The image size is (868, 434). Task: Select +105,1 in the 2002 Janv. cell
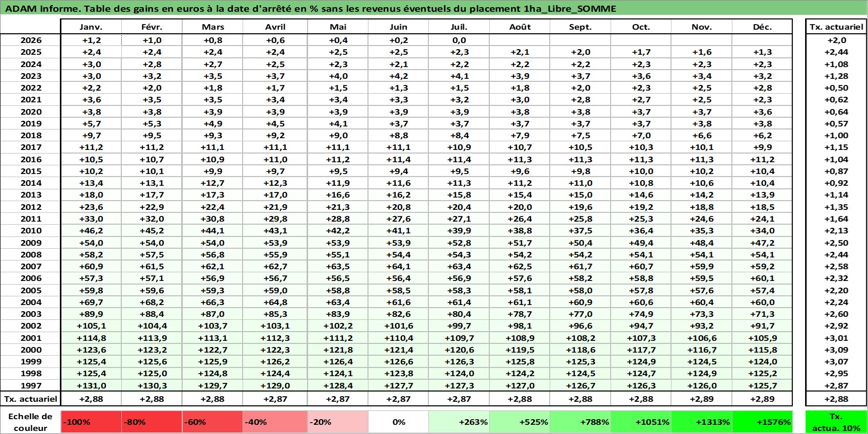coord(91,325)
